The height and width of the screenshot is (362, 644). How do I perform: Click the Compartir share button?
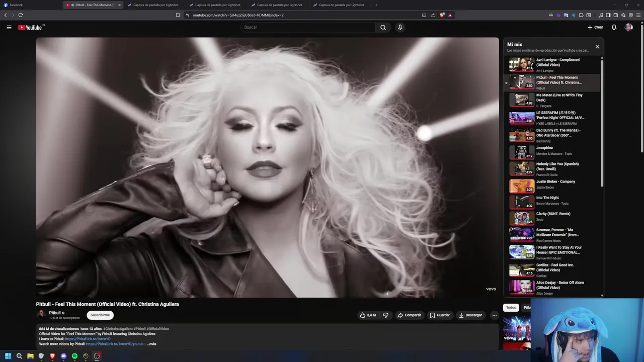point(409,315)
